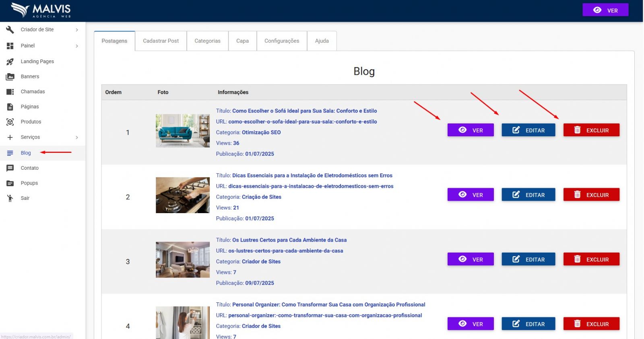Open the Configurações tab
Image resolution: width=644 pixels, height=339 pixels.
282,41
